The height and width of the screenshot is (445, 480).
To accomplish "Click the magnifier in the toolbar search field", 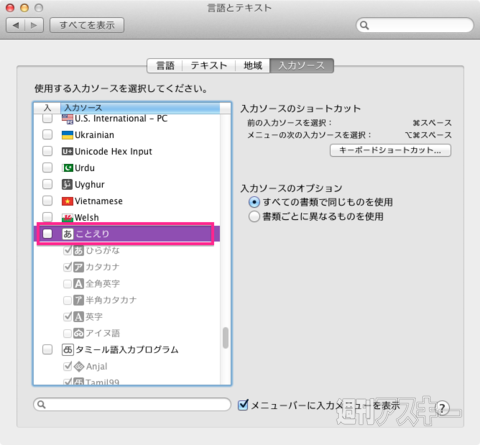I will click(x=364, y=25).
